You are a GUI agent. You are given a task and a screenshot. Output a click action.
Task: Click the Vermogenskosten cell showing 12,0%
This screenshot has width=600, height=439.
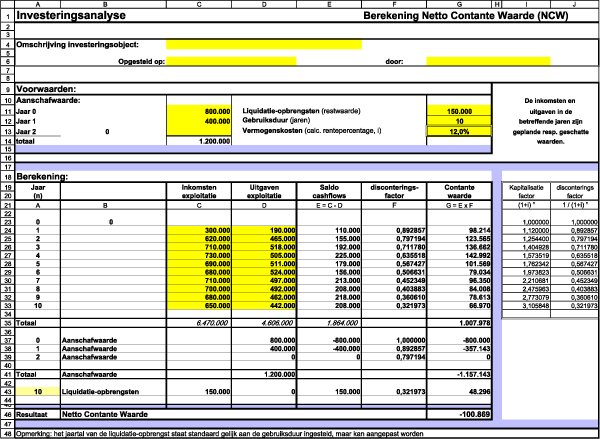click(x=459, y=131)
